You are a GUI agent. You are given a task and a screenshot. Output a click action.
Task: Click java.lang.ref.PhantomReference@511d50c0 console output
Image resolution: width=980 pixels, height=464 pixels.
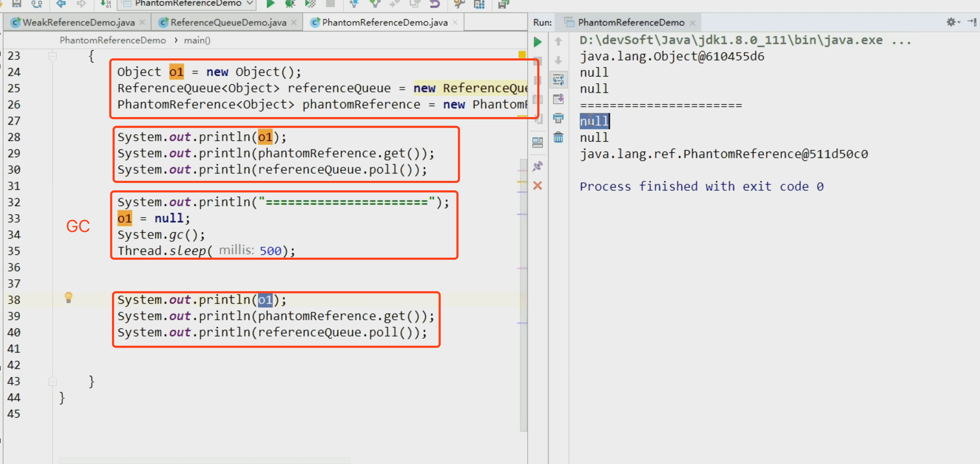coord(724,154)
